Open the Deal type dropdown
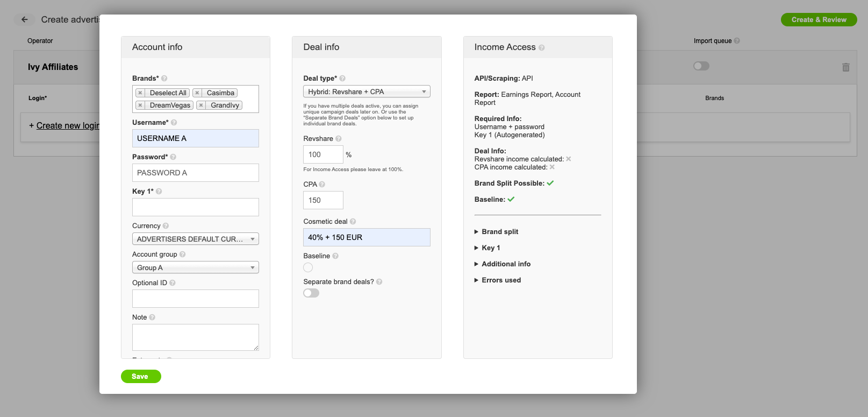This screenshot has height=417, width=868. [x=367, y=92]
